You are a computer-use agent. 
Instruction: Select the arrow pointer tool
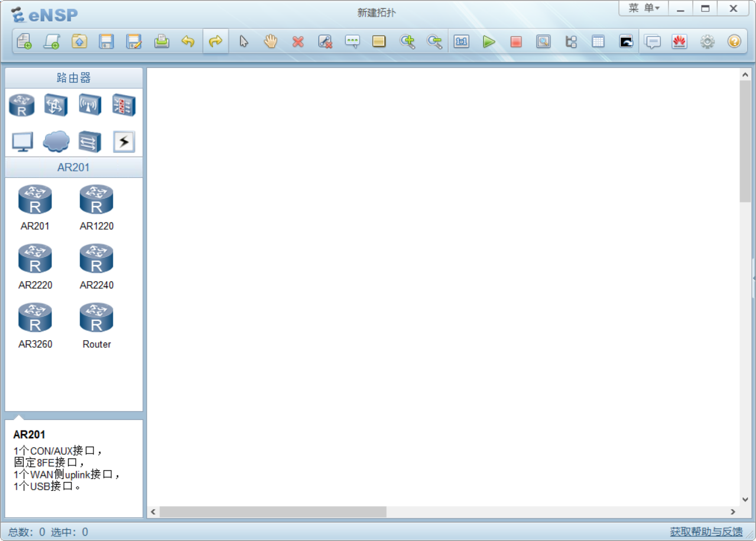(x=244, y=42)
